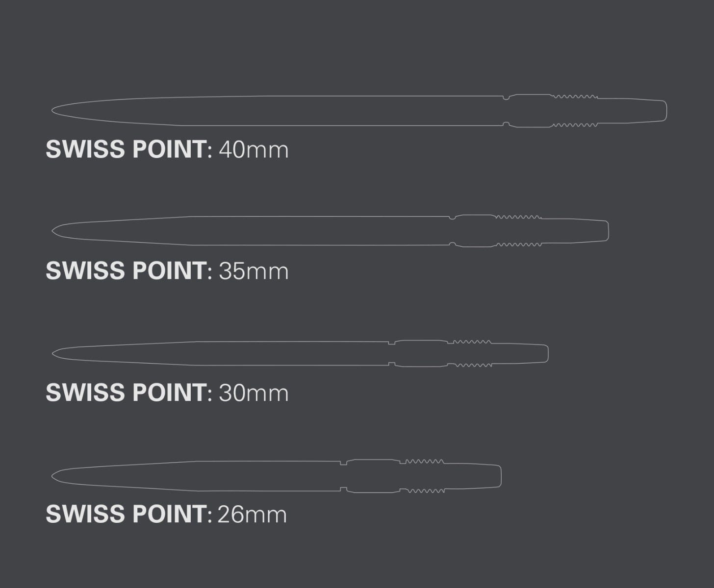Click the threaded section of the 30mm point
The width and height of the screenshot is (714, 588).
click(x=472, y=353)
